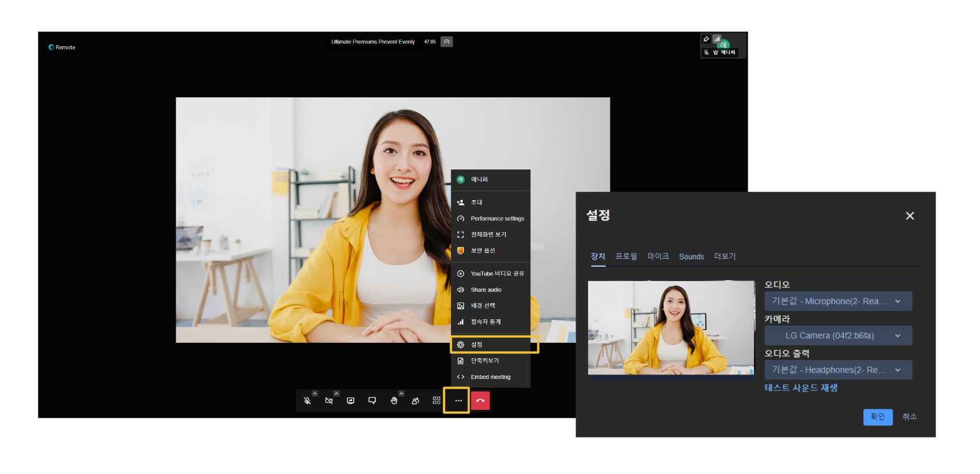This screenshot has width=980, height=474.
Task: Click the pin icon on the participant thumbnail
Action: tap(706, 39)
